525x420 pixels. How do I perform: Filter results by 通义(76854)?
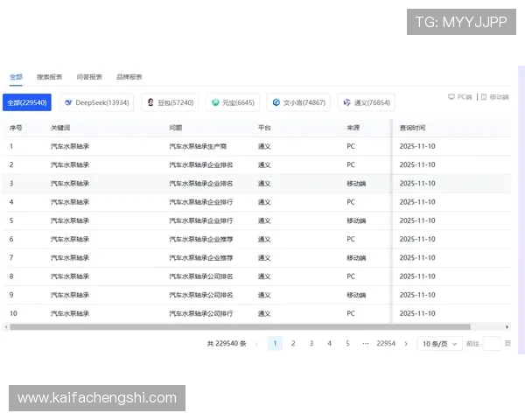367,102
